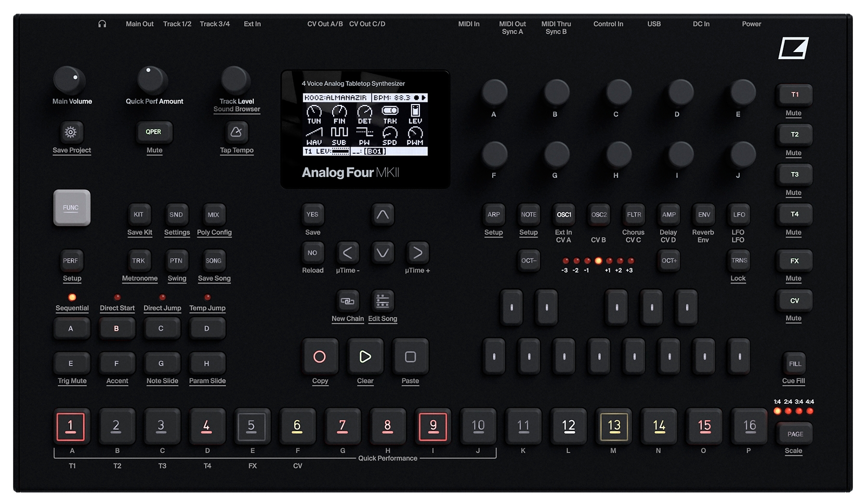This screenshot has width=868, height=501.
Task: Raise octave with OCT+ button
Action: tap(669, 261)
